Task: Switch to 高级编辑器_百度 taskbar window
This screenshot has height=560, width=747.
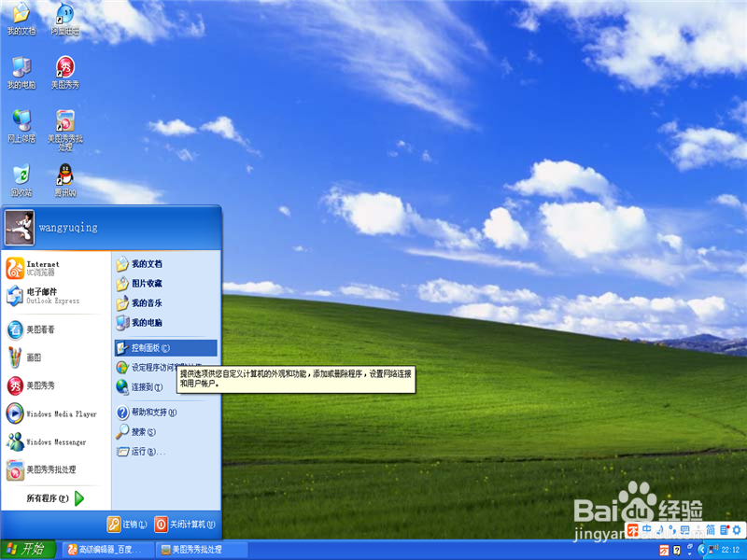Action: 109,550
